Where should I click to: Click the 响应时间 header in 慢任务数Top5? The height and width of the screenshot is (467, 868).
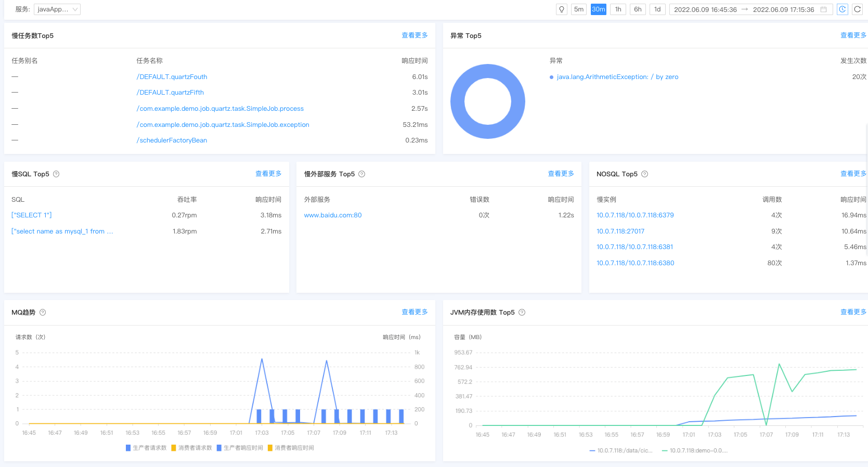414,61
